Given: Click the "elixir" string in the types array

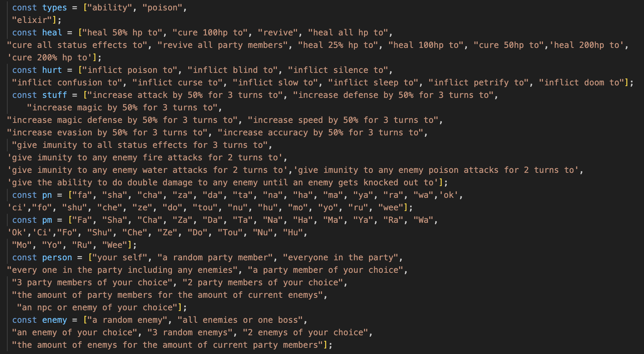Looking at the screenshot, I should pyautogui.click(x=32, y=20).
